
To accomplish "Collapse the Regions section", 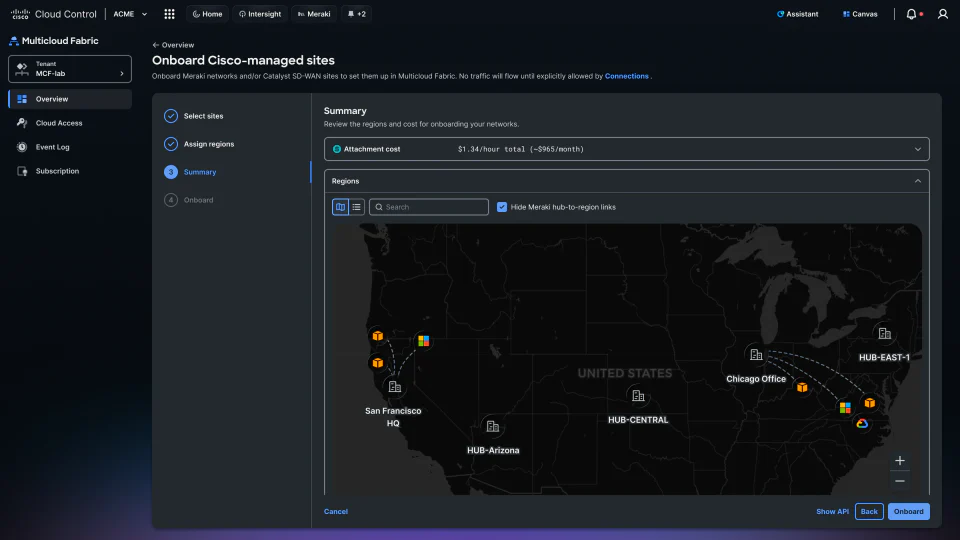I will 918,181.
